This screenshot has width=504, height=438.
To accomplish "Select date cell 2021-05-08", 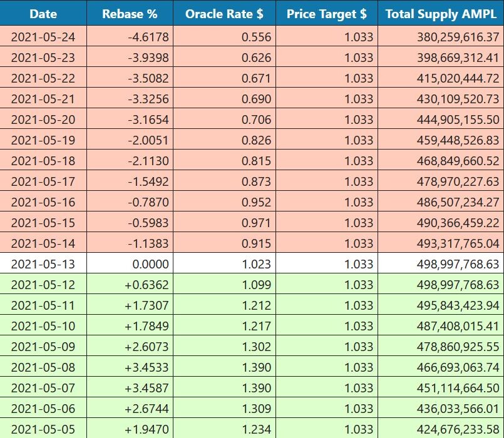I will tap(43, 367).
